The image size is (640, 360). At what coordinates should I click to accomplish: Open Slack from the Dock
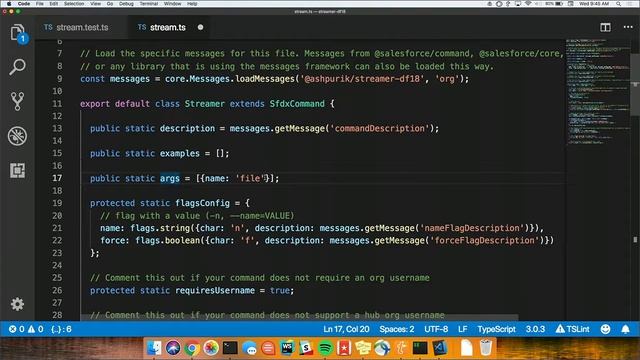(306, 348)
